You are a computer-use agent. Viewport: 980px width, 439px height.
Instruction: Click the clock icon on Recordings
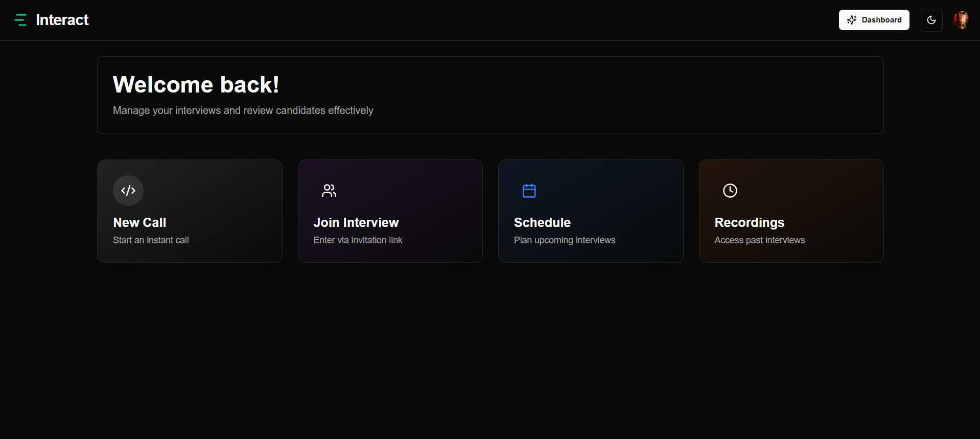tap(730, 191)
